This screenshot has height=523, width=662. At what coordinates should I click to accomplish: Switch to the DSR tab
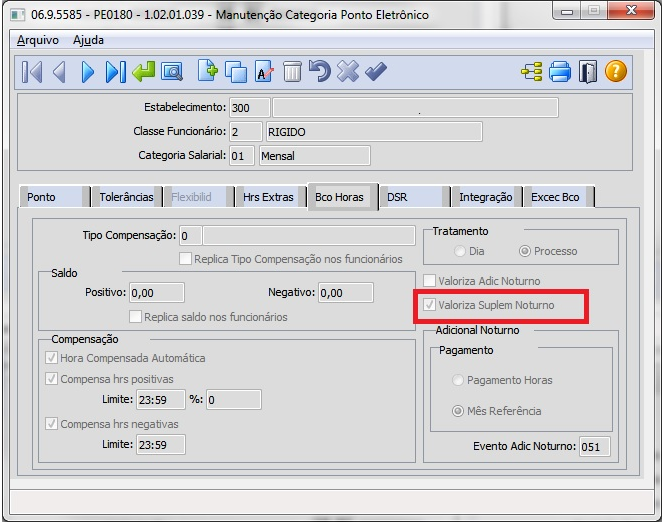coord(415,197)
